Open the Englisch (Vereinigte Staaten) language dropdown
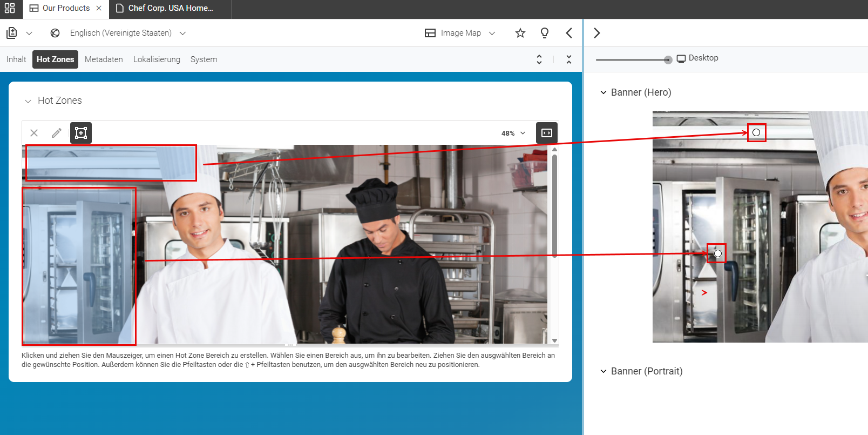The height and width of the screenshot is (435, 868). pyautogui.click(x=128, y=33)
